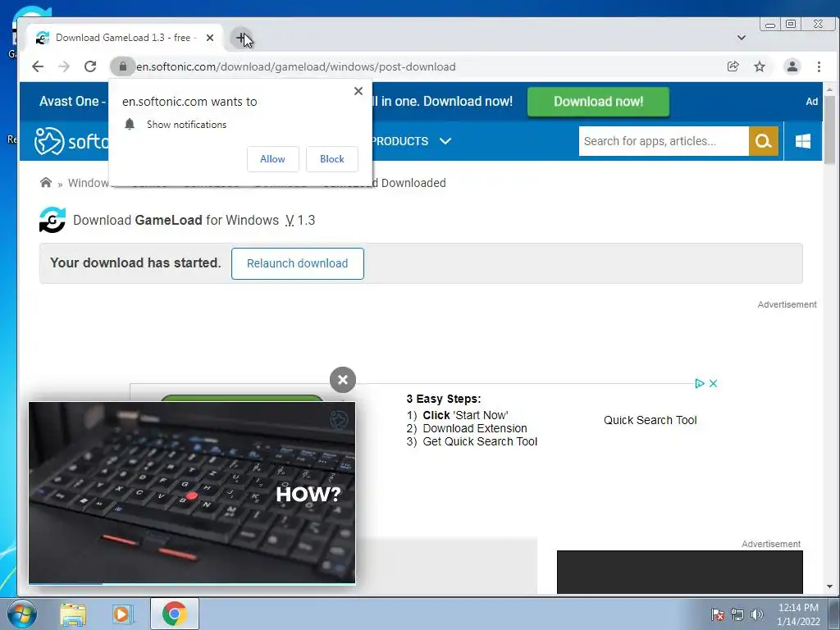Select the Windows platform icon
This screenshot has height=630, width=840.
point(802,141)
